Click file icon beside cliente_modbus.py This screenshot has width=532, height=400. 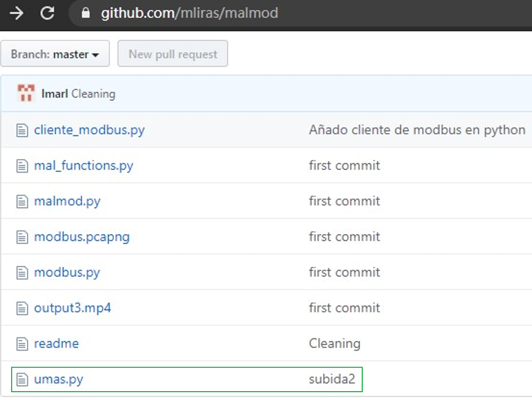[x=22, y=130]
